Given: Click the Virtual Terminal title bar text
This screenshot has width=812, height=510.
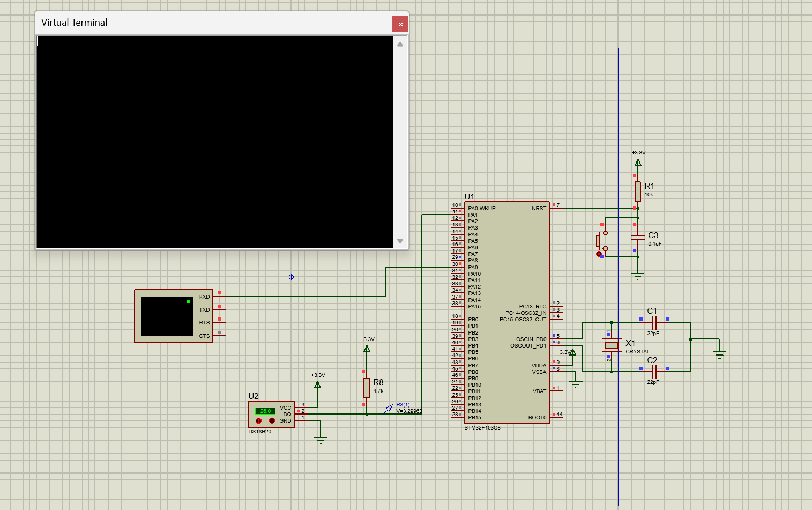Looking at the screenshot, I should tap(75, 23).
